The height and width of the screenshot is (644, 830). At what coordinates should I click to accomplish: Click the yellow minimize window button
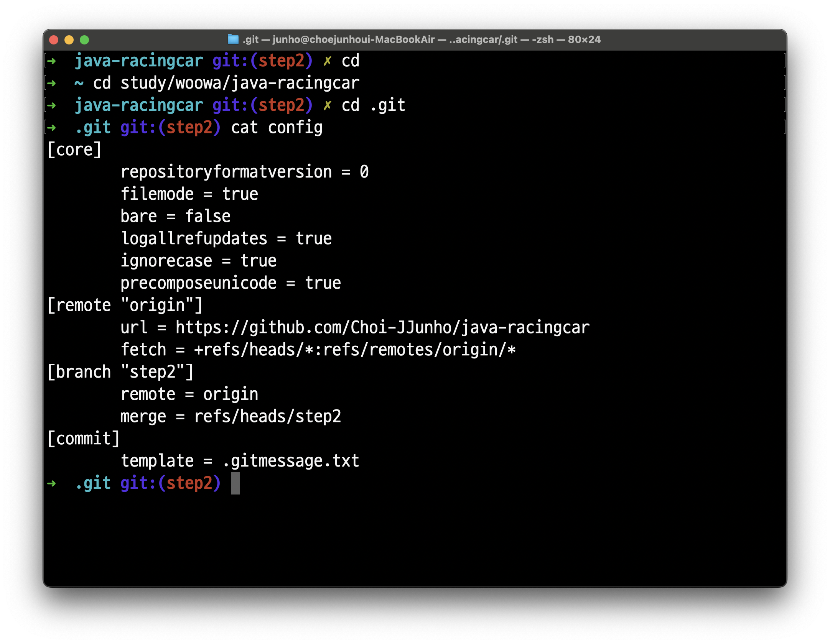[69, 40]
